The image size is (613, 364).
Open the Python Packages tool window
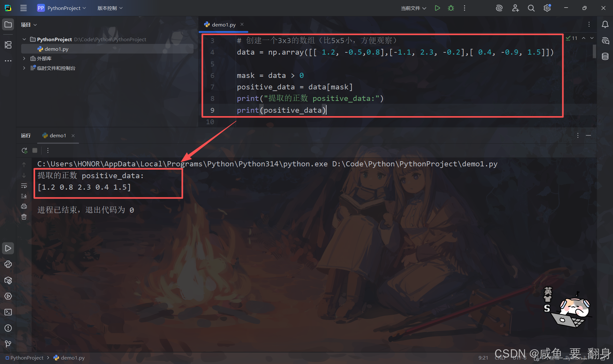point(8,280)
